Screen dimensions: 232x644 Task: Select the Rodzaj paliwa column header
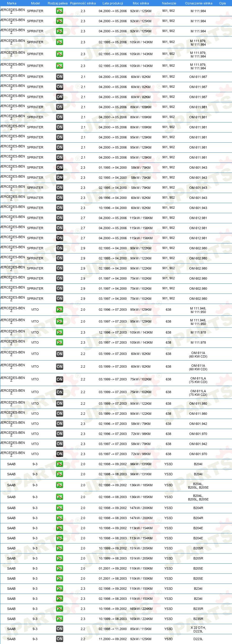58,3
